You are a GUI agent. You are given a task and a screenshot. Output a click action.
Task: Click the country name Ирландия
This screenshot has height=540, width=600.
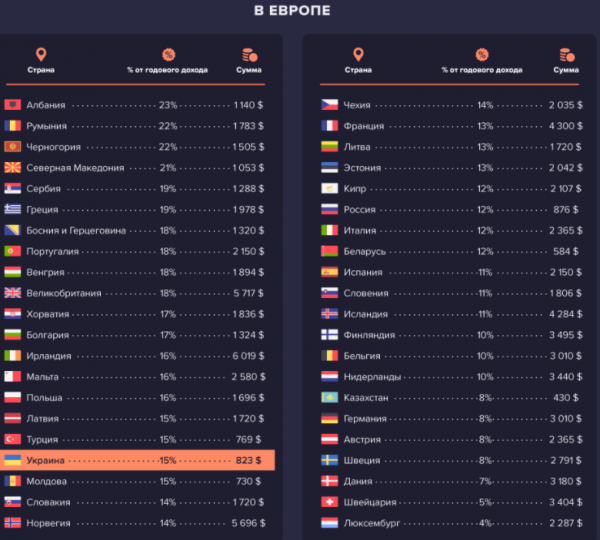click(50, 356)
